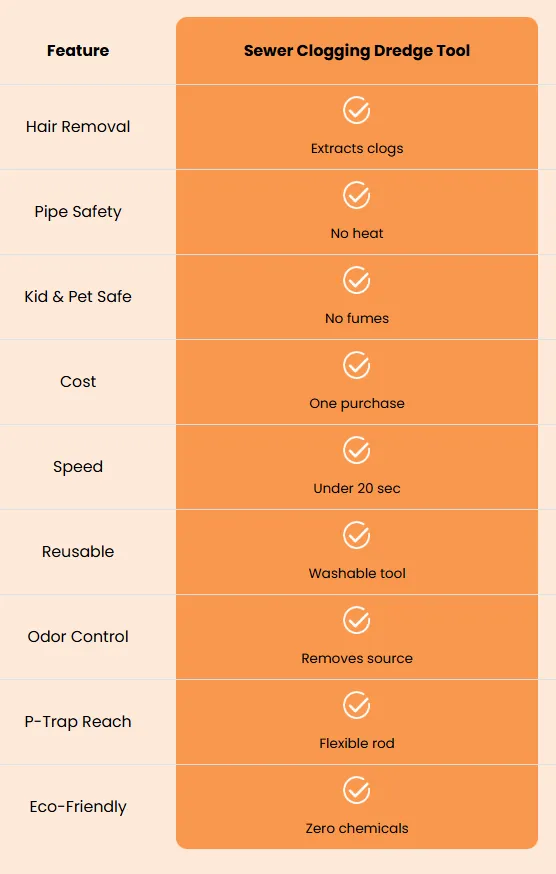556x874 pixels.
Task: Click the Feature column header
Action: click(x=78, y=51)
